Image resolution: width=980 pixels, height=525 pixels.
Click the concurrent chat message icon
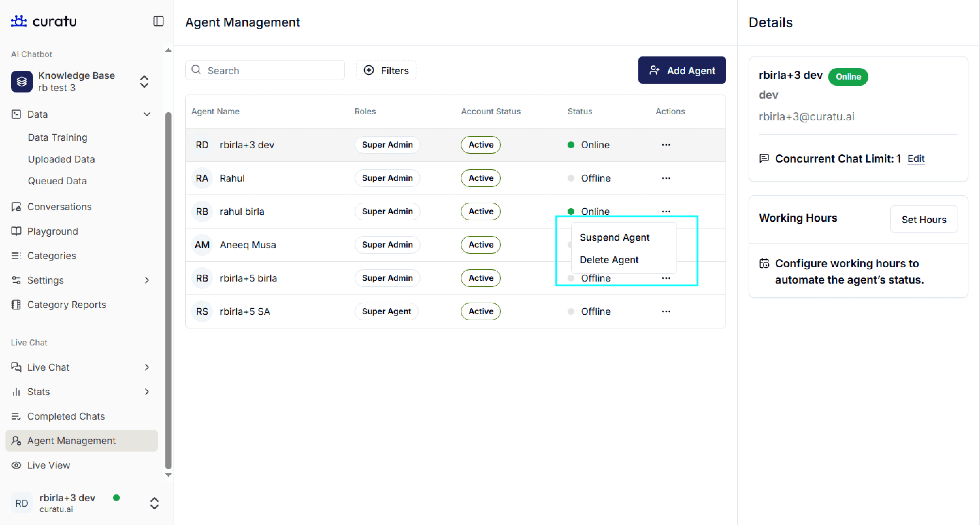764,158
